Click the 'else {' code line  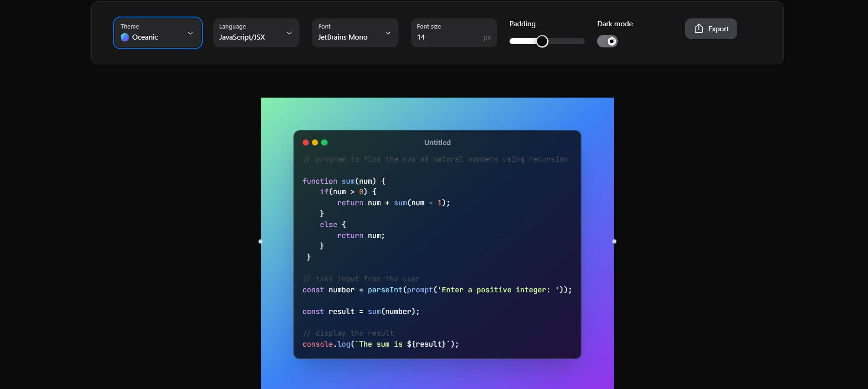333,224
